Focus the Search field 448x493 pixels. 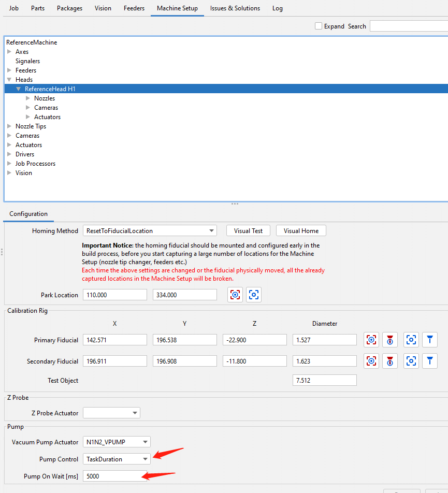pyautogui.click(x=409, y=26)
